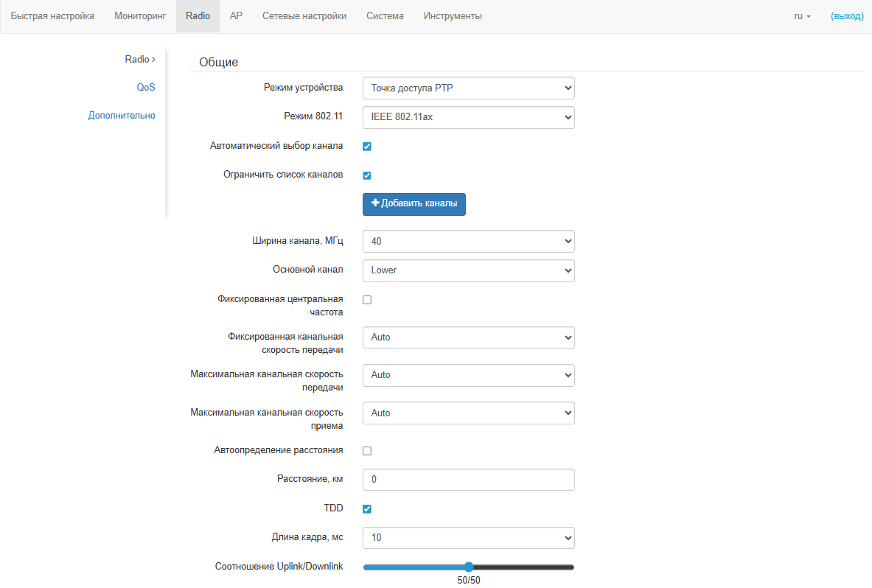
Task: Click the (выход) logout link
Action: (x=847, y=16)
